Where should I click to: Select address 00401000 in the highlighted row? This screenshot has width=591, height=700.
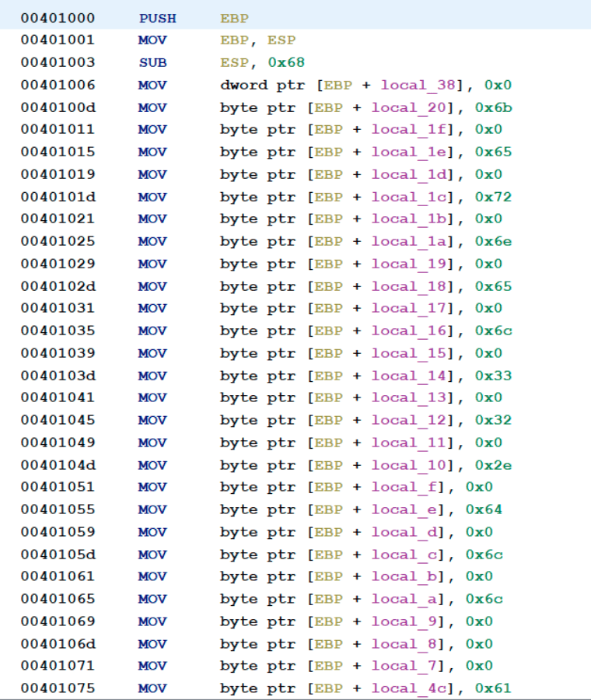click(58, 17)
